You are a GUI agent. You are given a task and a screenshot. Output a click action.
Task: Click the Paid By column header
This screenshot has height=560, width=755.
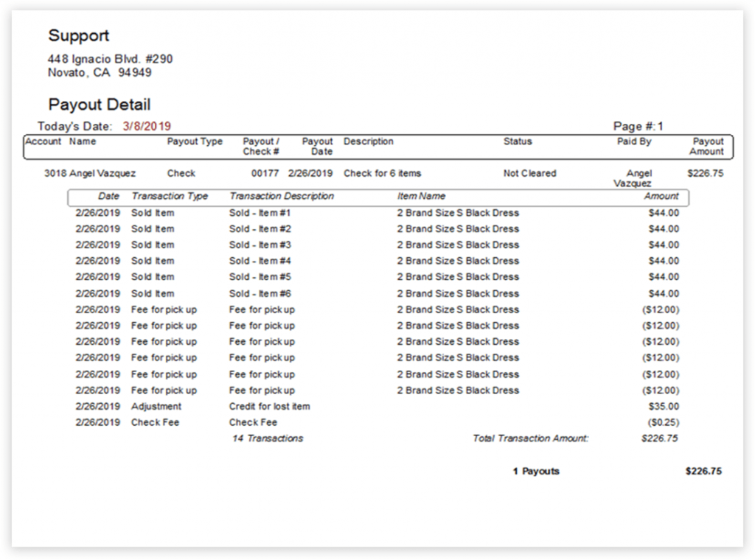tap(634, 141)
